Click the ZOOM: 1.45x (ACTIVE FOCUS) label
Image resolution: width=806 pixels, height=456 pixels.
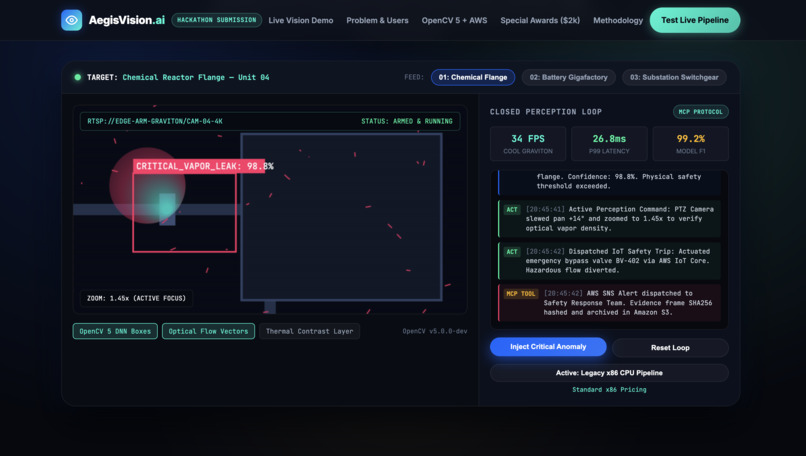[136, 298]
